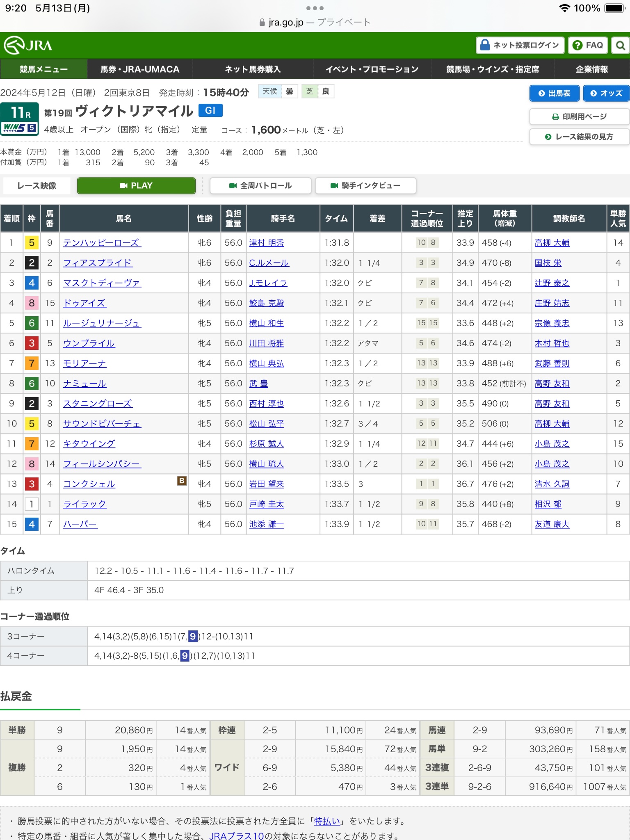Open horse フィールシンパシー link

point(102,464)
